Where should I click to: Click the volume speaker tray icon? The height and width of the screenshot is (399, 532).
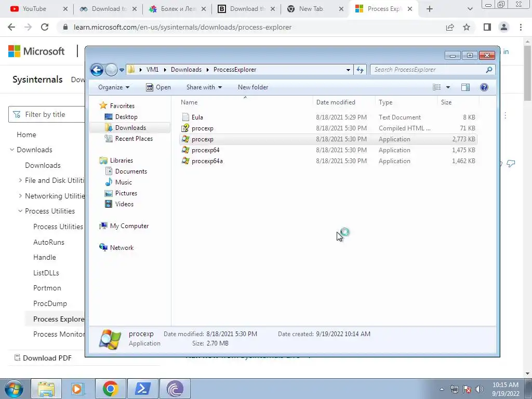[480, 389]
